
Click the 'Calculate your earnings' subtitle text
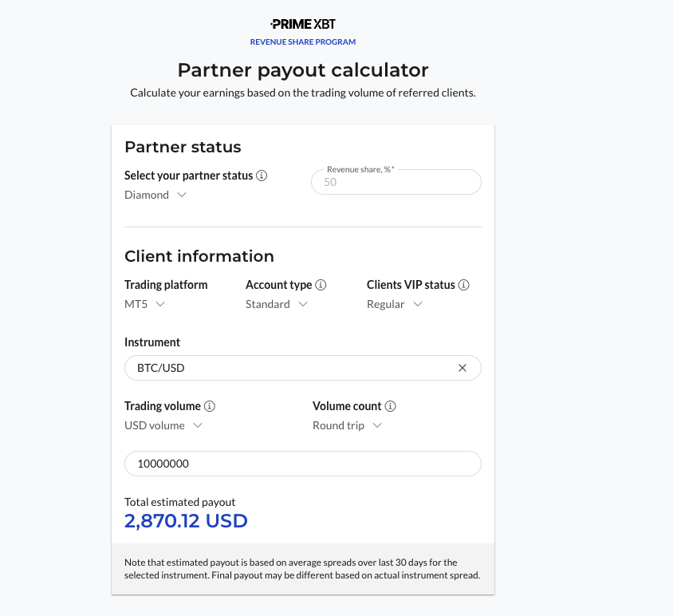click(x=303, y=93)
